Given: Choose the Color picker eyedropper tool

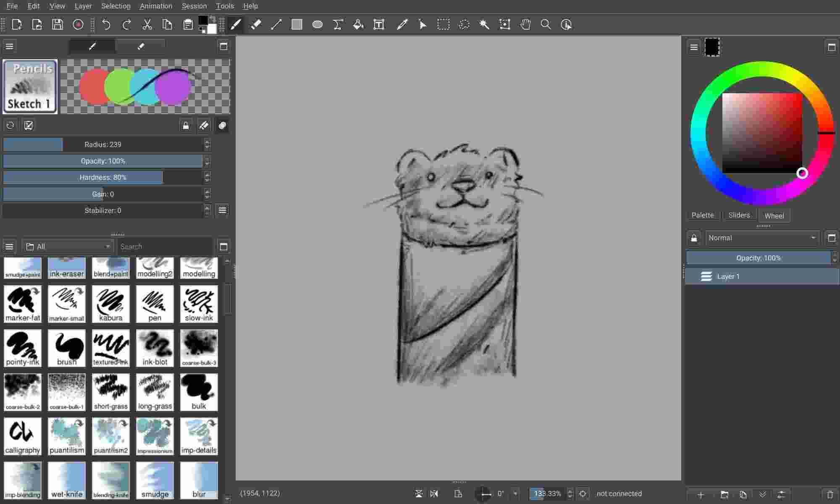Looking at the screenshot, I should [402, 25].
